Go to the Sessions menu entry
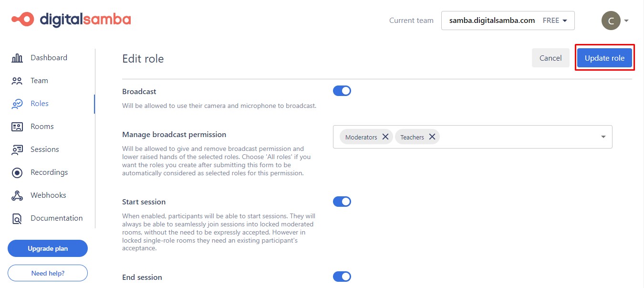 [x=44, y=149]
